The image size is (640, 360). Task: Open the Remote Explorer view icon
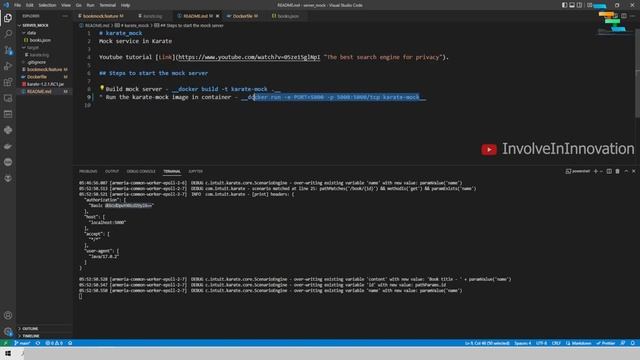[x=8, y=98]
